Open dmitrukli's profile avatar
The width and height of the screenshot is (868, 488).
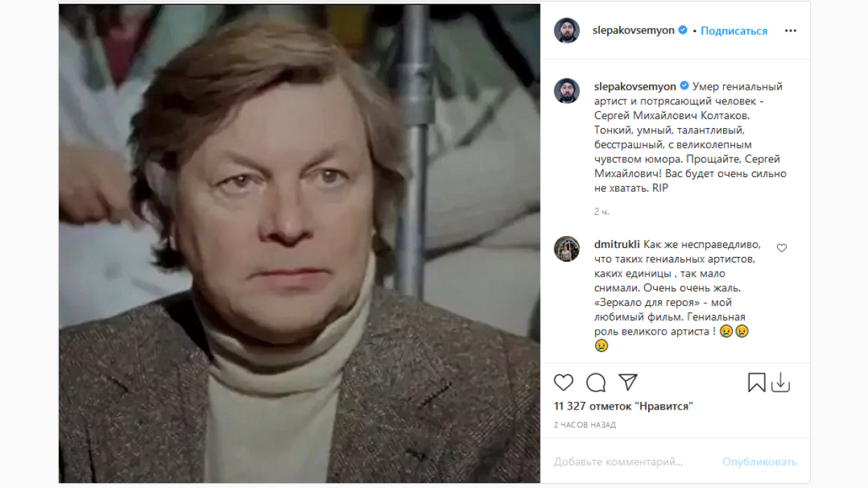(x=567, y=249)
